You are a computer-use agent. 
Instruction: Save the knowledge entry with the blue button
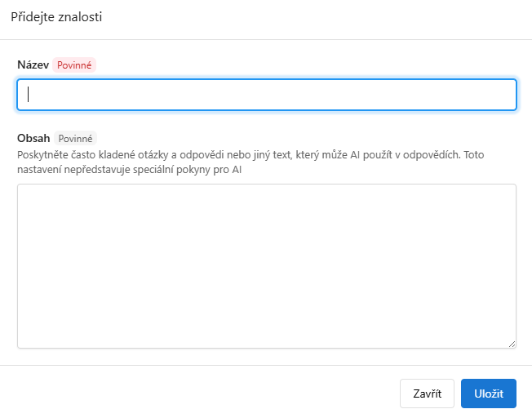click(489, 394)
